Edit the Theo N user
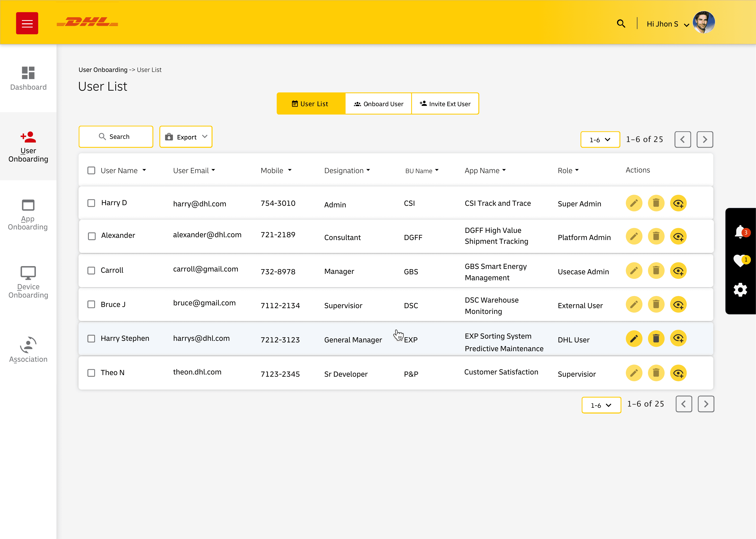756x539 pixels. [x=634, y=373]
